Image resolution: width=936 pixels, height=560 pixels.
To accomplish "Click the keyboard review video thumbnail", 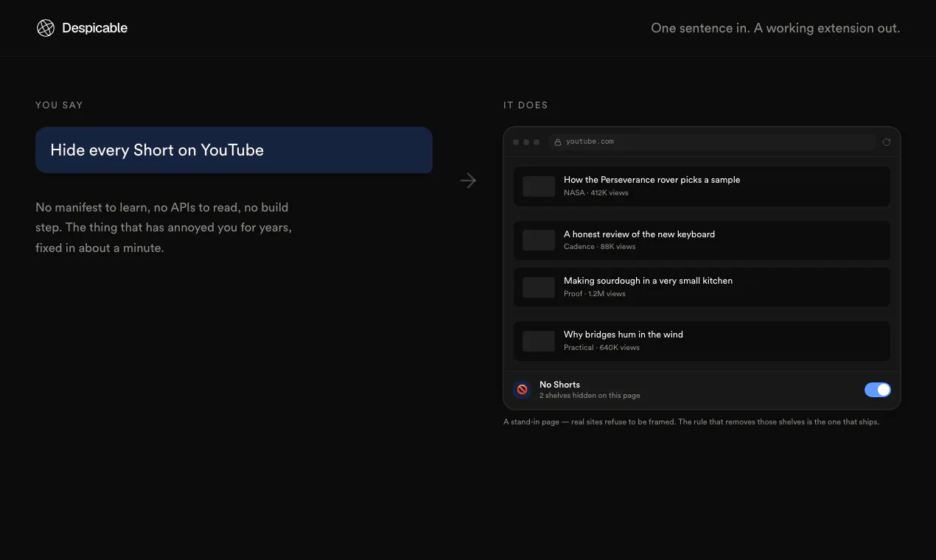I will pyautogui.click(x=539, y=240).
